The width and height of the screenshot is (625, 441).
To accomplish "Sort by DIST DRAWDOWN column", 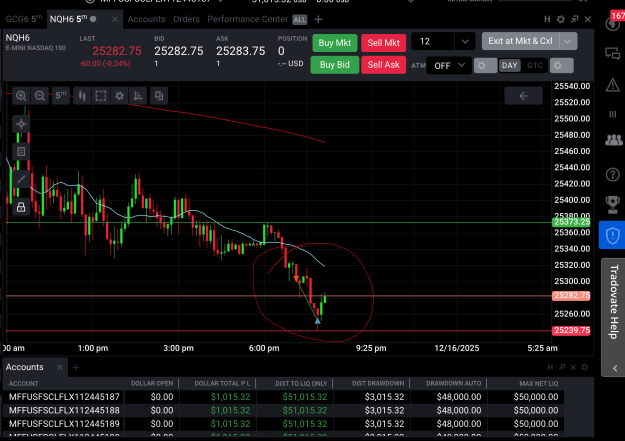I will pos(378,384).
